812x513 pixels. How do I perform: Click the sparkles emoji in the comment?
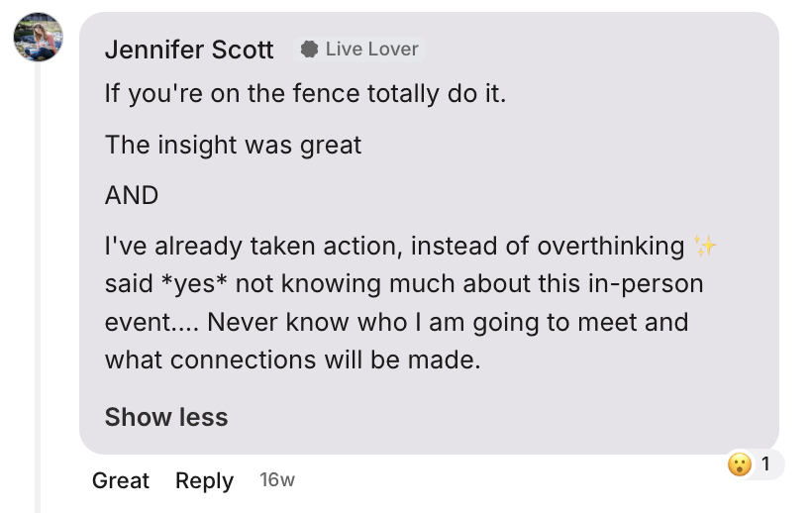pyautogui.click(x=705, y=246)
